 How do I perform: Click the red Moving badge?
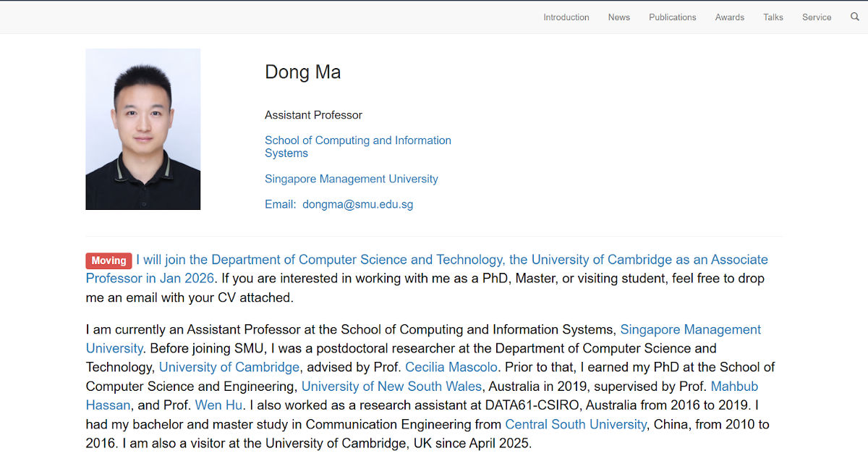pos(109,261)
